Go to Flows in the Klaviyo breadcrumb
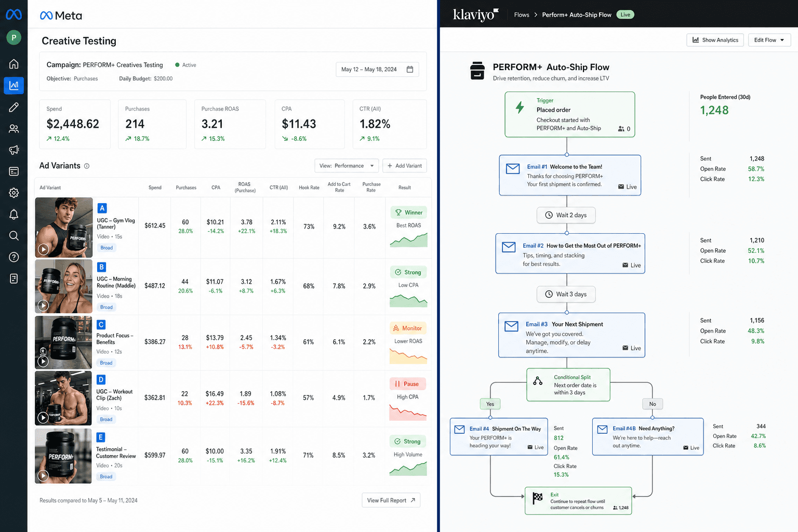Screen dimensions: 798x532 522,15
